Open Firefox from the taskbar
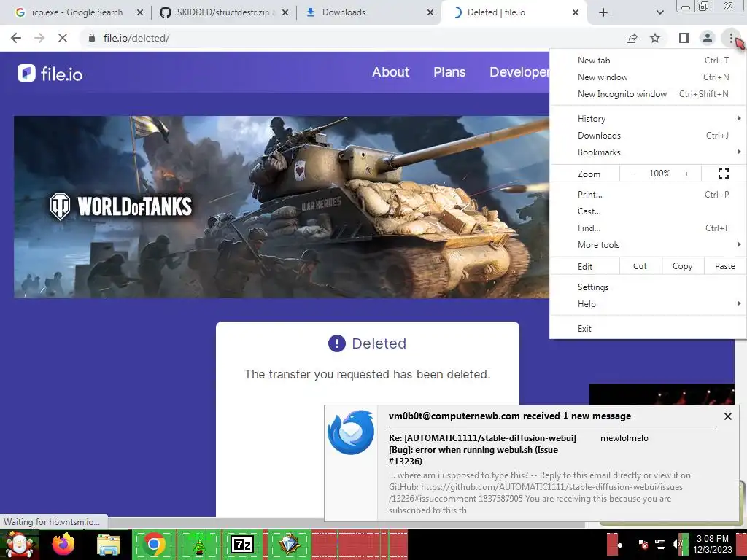This screenshot has height=560, width=747. coord(63,544)
